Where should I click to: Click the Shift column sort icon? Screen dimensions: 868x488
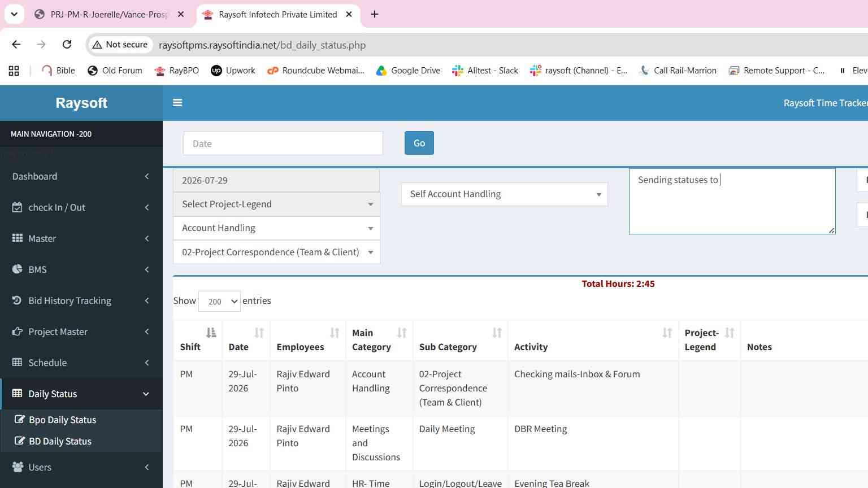(x=211, y=333)
